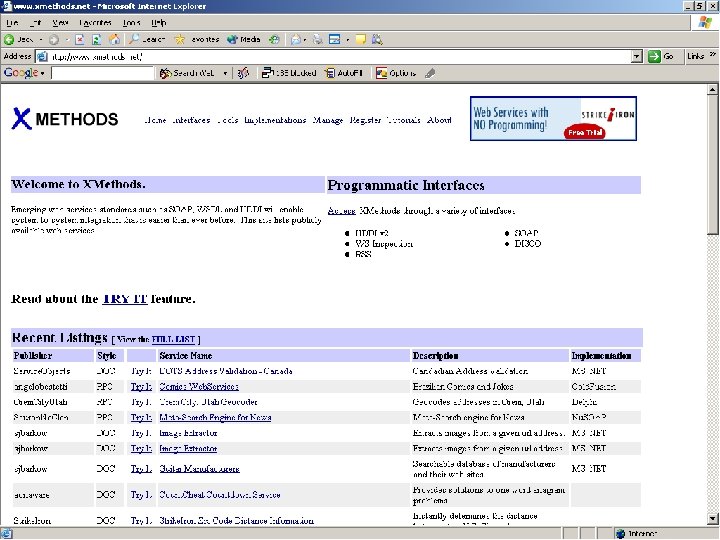Click the WS-Inspection list item
The height and width of the screenshot is (540, 720).
pyautogui.click(x=384, y=244)
